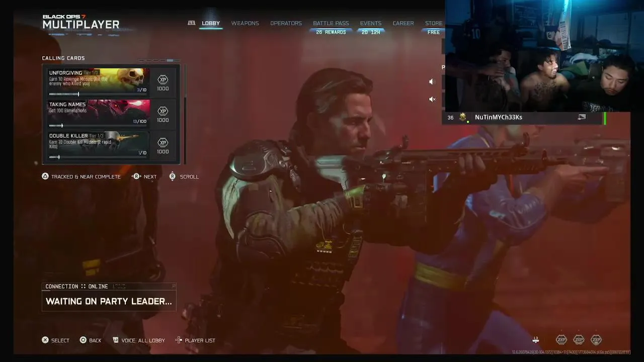Open the STORE tab
This screenshot has height=362, width=644.
click(x=434, y=23)
